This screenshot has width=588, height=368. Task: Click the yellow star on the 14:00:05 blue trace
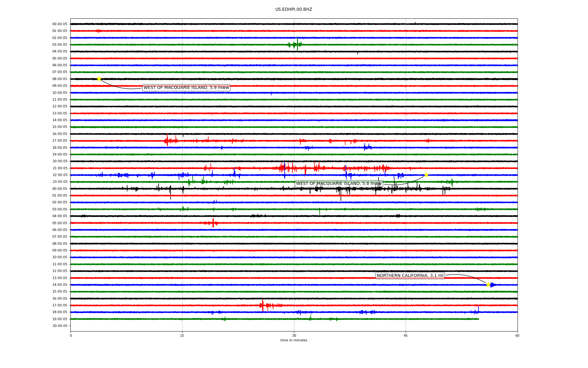pyautogui.click(x=488, y=285)
